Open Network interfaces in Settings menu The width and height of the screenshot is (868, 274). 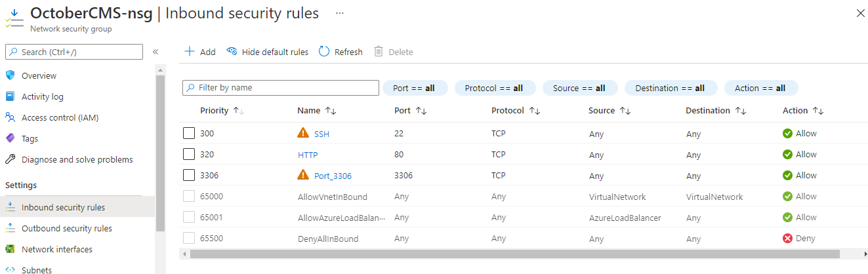pos(56,249)
